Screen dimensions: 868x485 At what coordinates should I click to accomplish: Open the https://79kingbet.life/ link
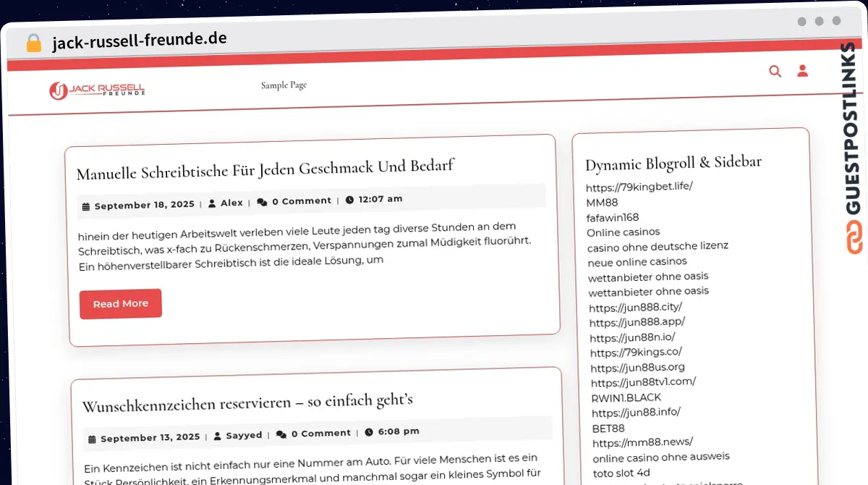point(639,186)
